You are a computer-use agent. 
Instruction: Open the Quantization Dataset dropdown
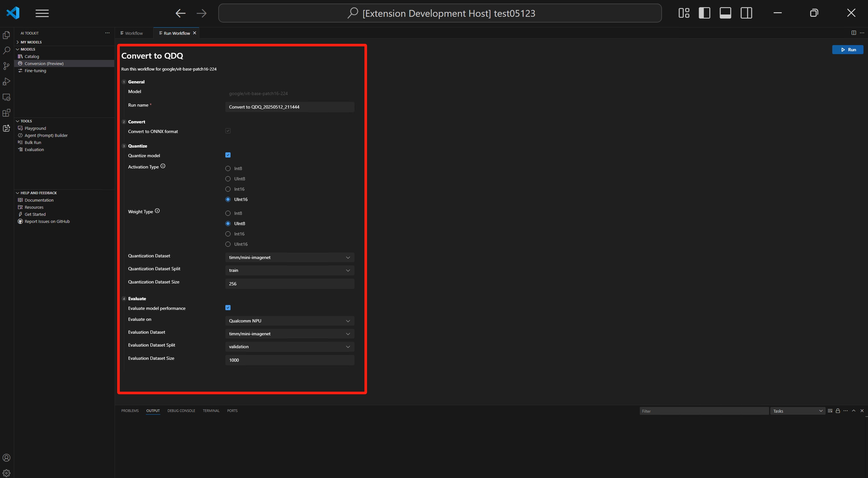[289, 257]
